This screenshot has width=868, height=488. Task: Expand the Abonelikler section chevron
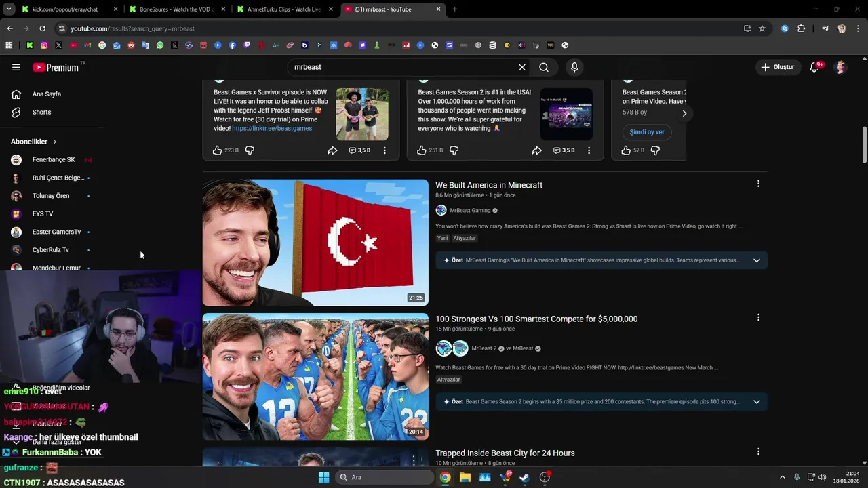click(55, 142)
